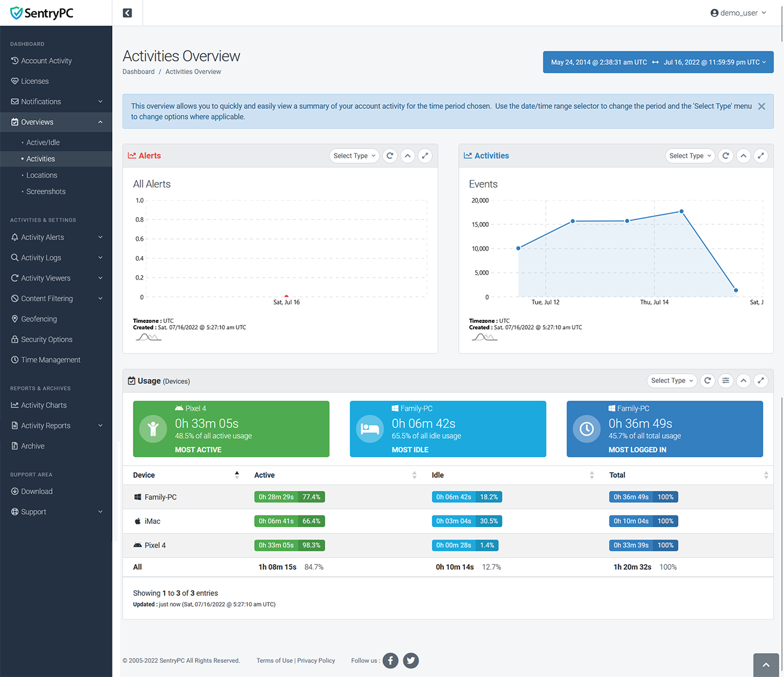Dismiss the overview info banner
Screen dimensions: 784x677
coord(761,107)
